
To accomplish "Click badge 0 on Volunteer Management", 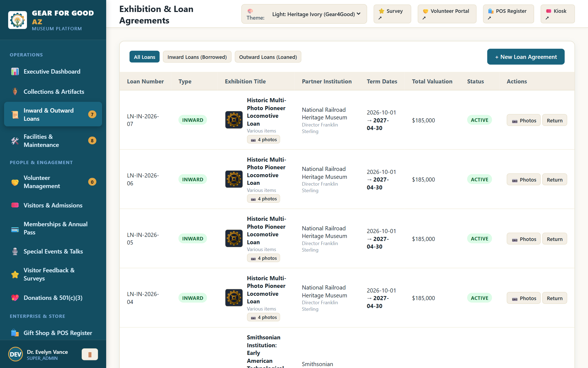I will click(92, 182).
